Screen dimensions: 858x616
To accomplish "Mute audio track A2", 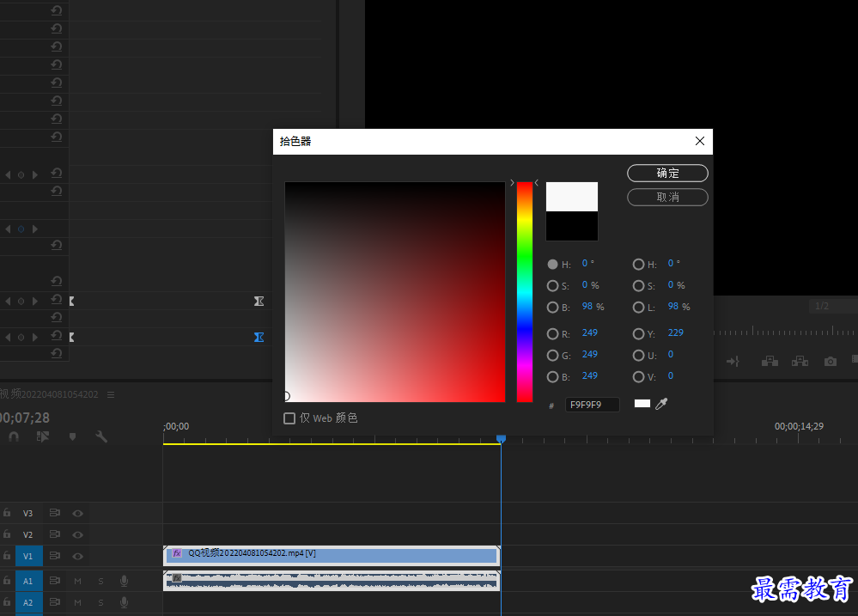I will click(77, 602).
